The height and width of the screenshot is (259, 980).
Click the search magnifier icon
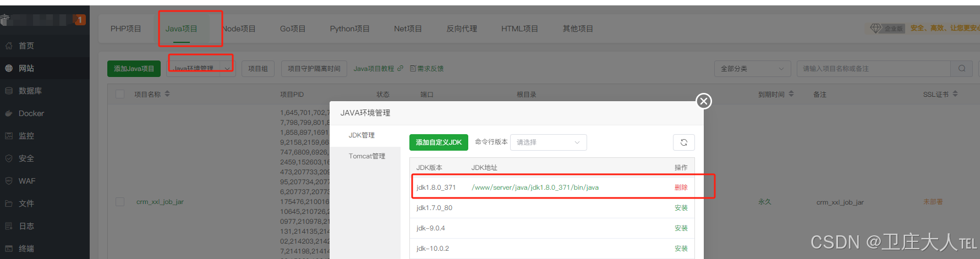[961, 69]
